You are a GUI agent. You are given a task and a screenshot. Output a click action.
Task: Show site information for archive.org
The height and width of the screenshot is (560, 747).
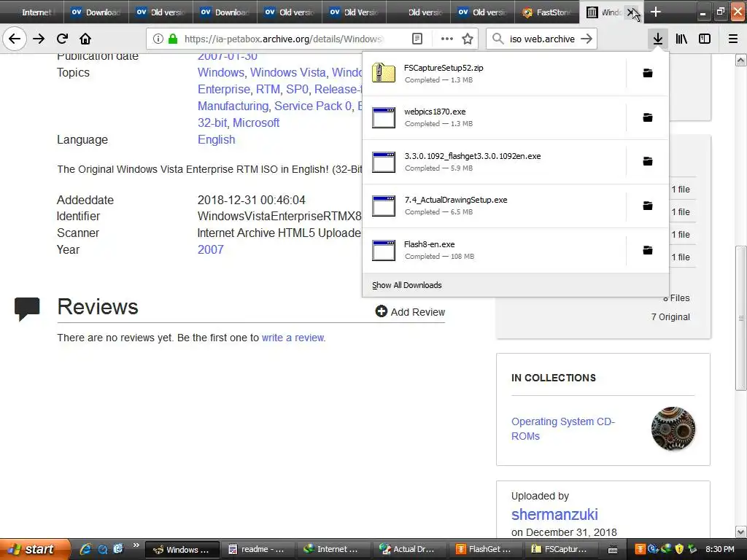(x=158, y=39)
